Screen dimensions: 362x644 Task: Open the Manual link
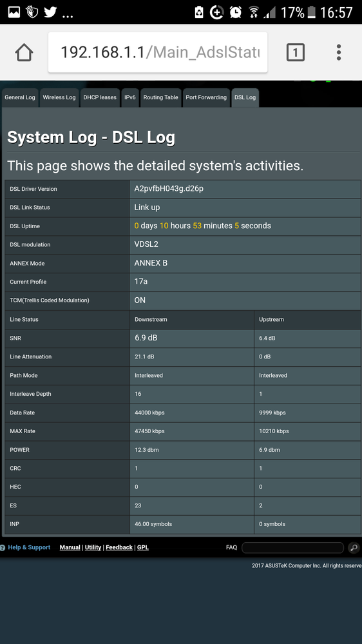coord(70,547)
